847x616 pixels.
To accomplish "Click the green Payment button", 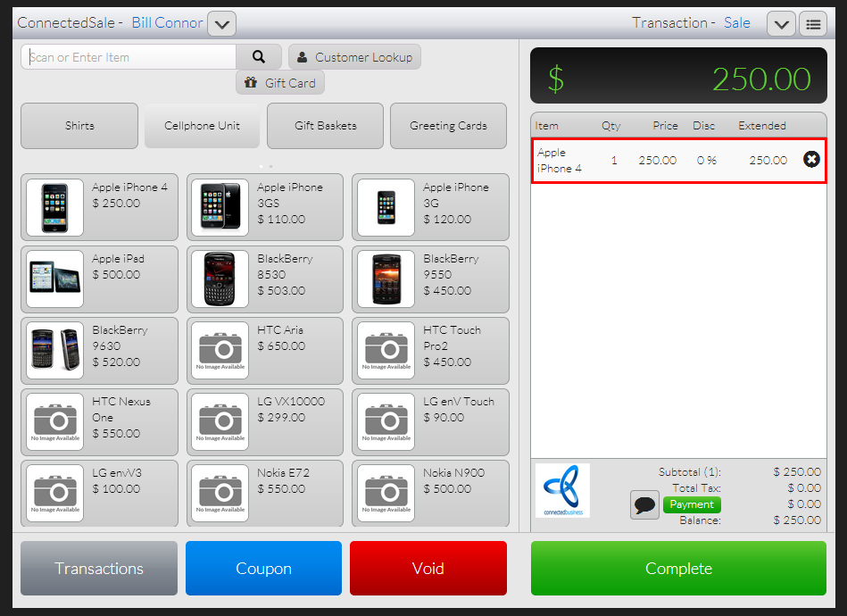I will click(692, 504).
